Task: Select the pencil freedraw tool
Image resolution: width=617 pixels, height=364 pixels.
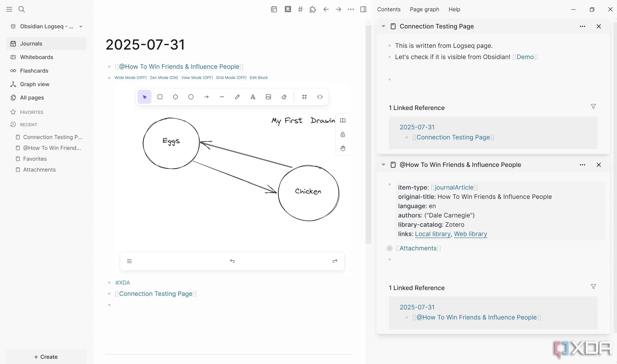Action: 237,97
